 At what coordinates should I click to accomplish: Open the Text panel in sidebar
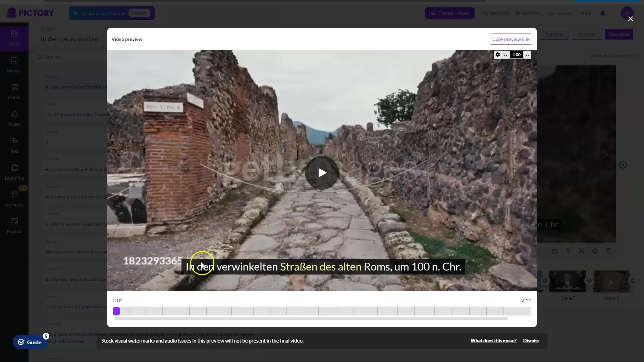(14, 145)
